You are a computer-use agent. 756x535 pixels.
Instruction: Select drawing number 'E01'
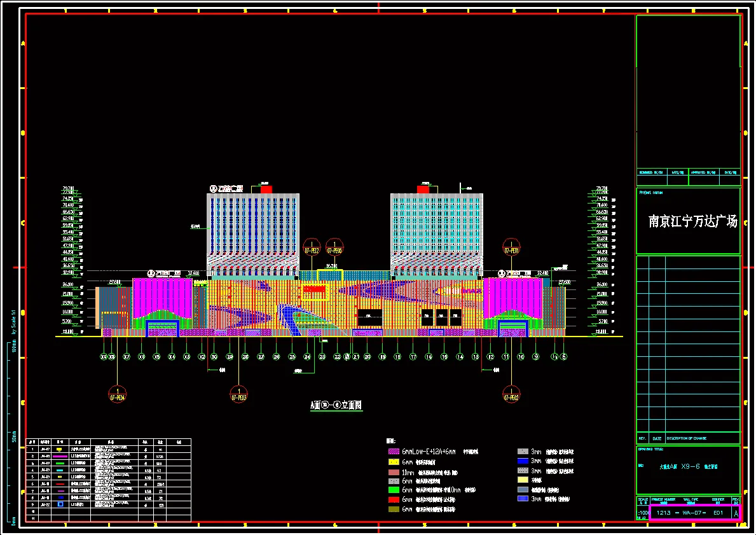tap(718, 512)
